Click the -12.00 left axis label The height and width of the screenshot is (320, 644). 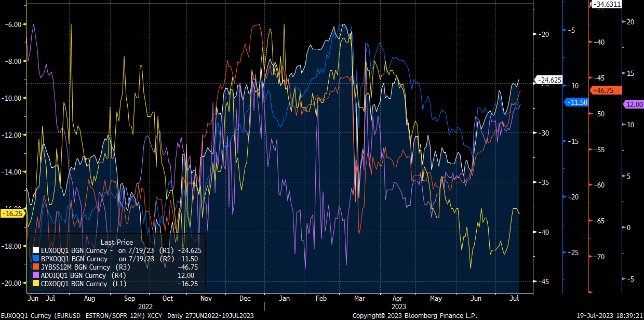coord(11,135)
